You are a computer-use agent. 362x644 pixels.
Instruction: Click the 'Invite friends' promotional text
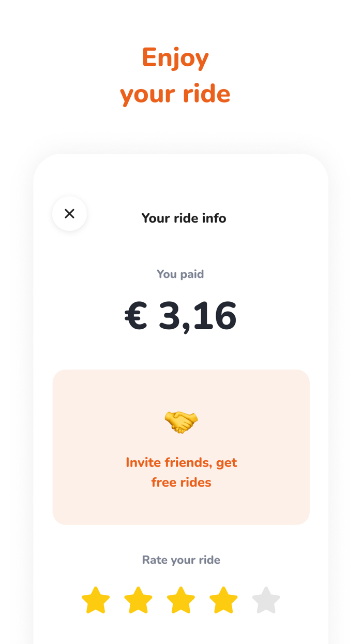[x=182, y=472]
